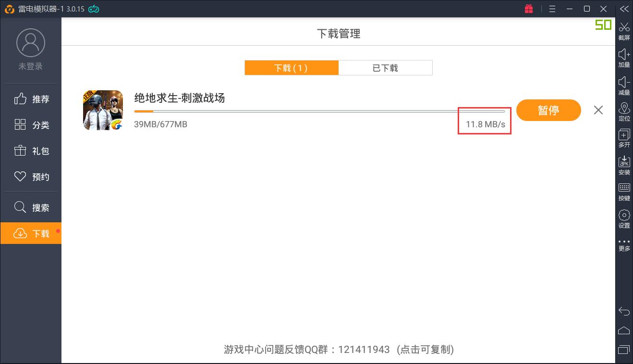The height and width of the screenshot is (364, 633).
Task: Open the 绝地求生-刺激战场 game thumbnail
Action: [x=103, y=110]
